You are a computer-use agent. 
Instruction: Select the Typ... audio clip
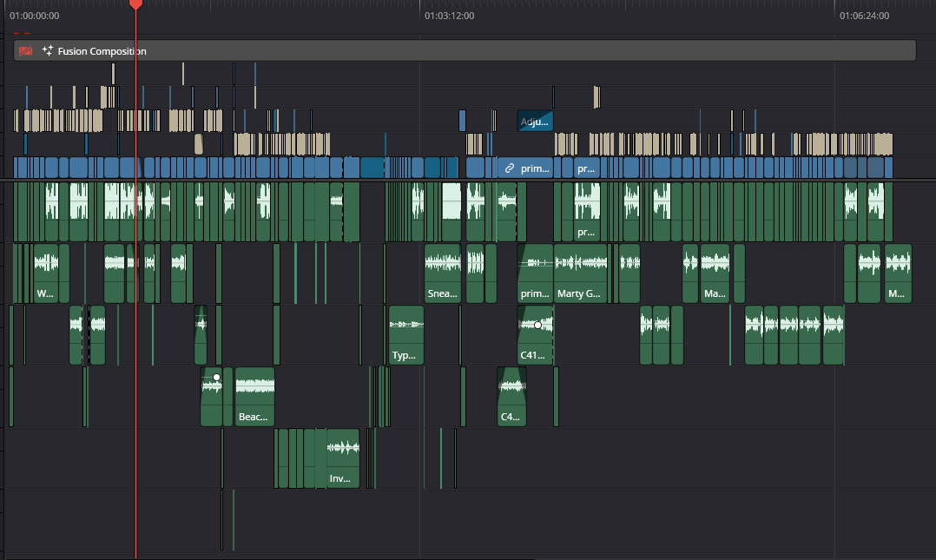406,335
